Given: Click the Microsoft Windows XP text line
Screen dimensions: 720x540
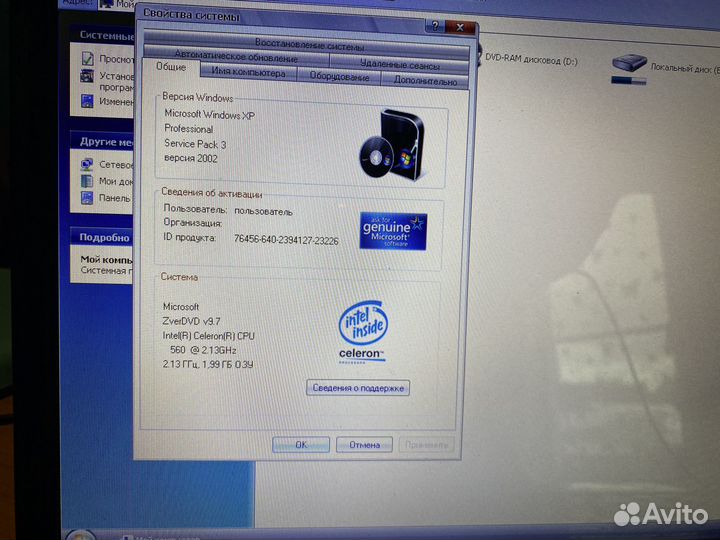Looking at the screenshot, I should coord(209,114).
